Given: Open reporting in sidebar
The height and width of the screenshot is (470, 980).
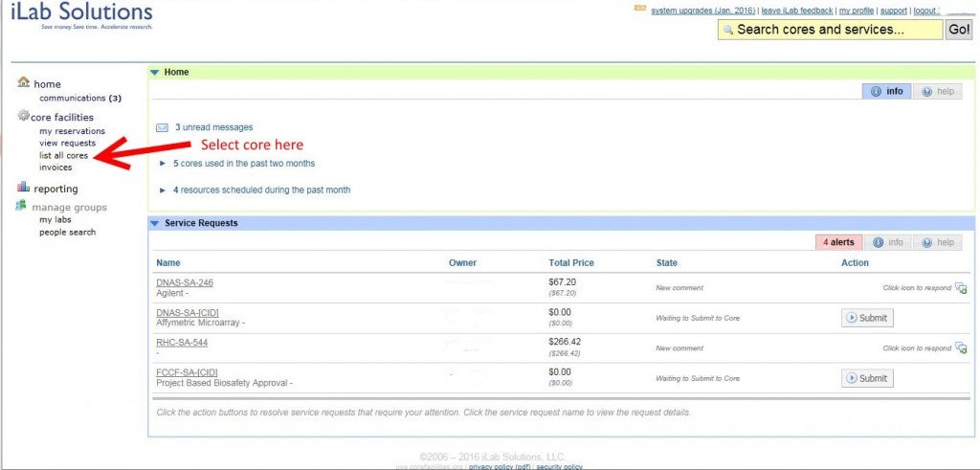Looking at the screenshot, I should [56, 189].
